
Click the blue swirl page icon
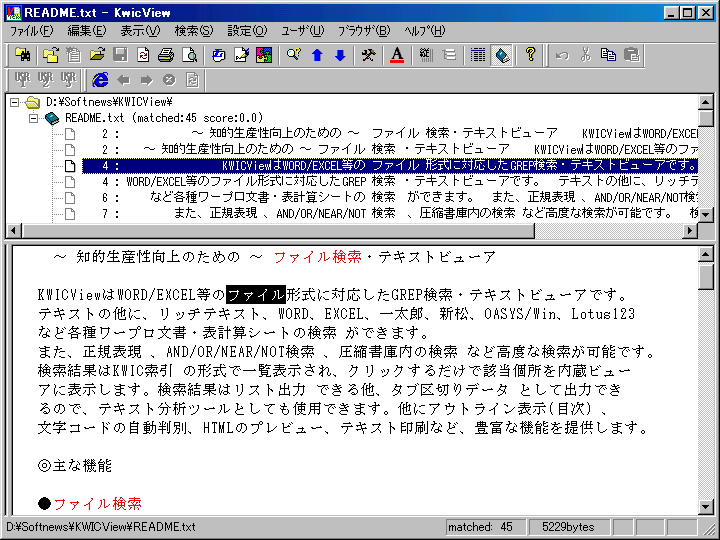(218, 56)
